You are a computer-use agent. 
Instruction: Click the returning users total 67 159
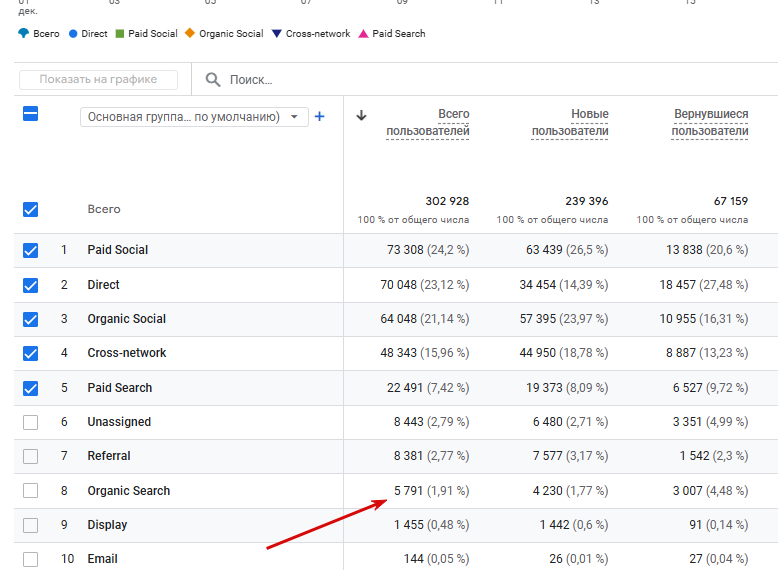(x=731, y=201)
